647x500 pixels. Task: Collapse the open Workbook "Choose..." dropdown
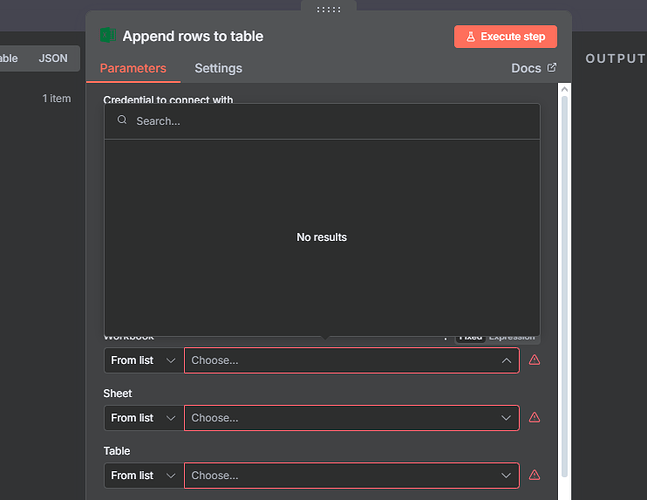(506, 360)
